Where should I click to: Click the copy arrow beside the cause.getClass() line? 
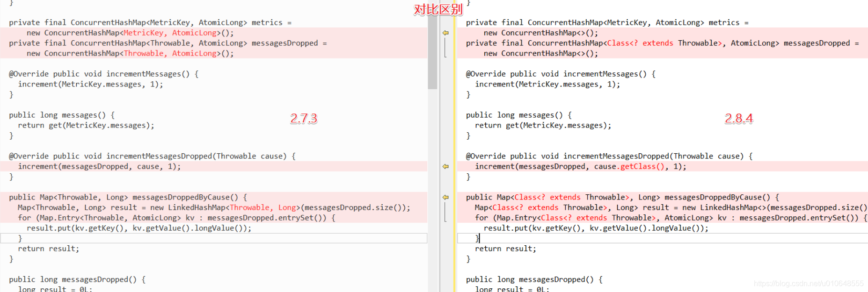point(445,166)
